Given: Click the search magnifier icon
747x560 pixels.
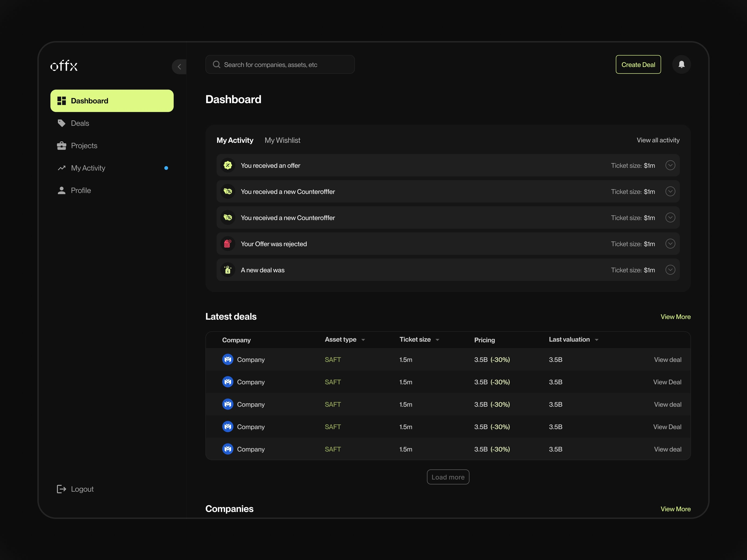Looking at the screenshot, I should (216, 64).
